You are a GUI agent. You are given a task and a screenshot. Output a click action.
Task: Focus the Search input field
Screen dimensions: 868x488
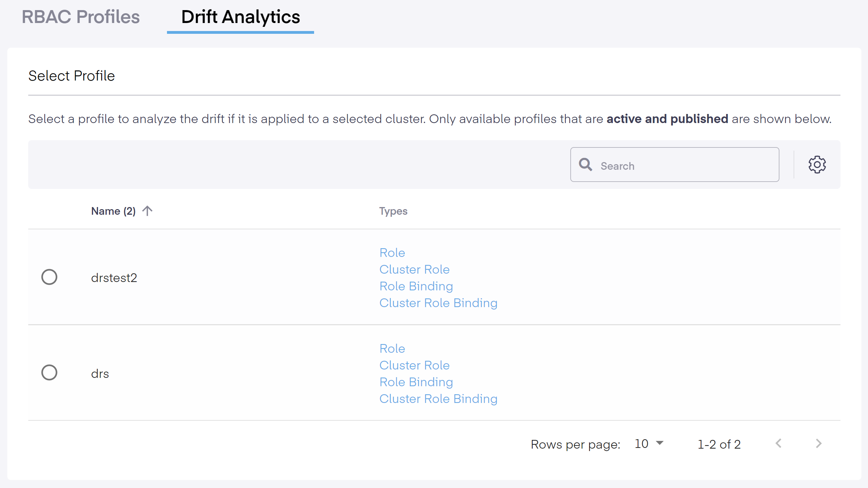[683, 166]
